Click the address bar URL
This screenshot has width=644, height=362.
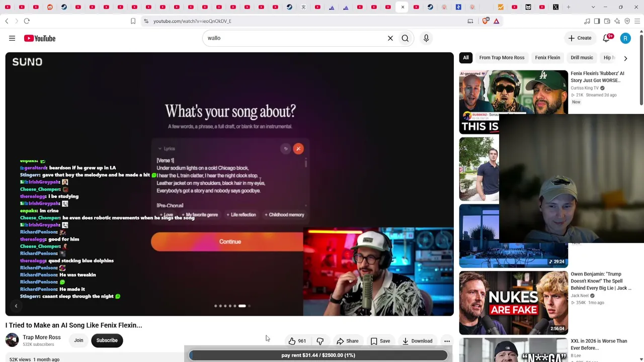tap(192, 21)
